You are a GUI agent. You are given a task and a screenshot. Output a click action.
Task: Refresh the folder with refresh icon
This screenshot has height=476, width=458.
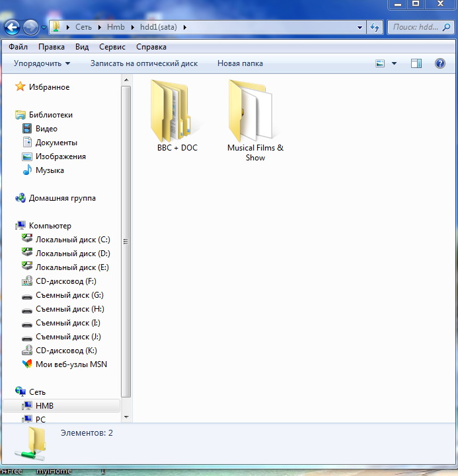(x=375, y=28)
